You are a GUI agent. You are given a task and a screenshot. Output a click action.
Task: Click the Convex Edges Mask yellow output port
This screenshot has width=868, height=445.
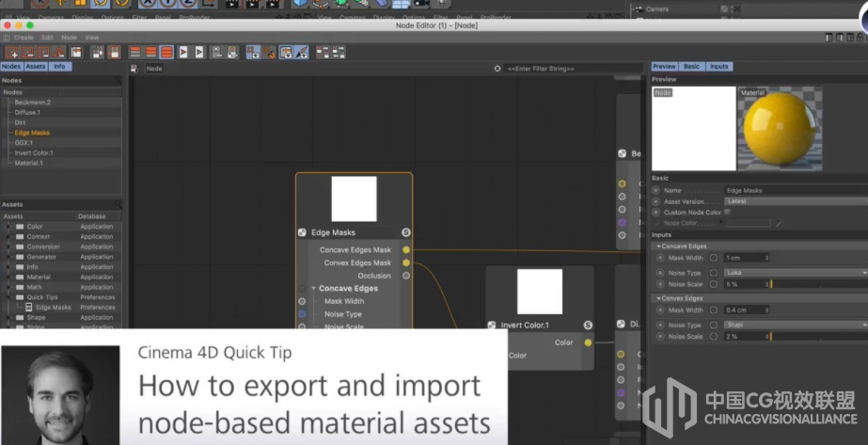coord(406,262)
